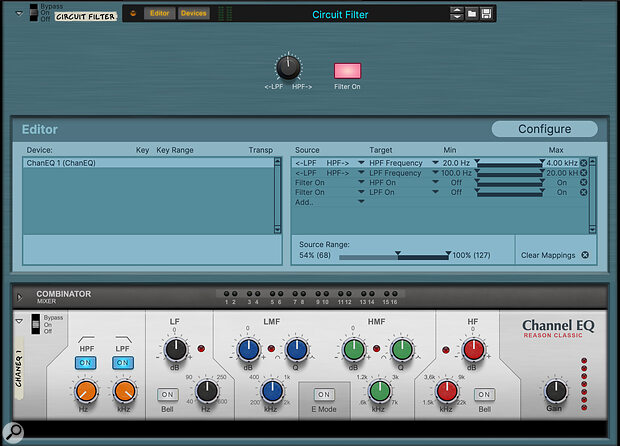
Task: Click the CIRCUIT FILTER tape label
Action: tap(85, 17)
